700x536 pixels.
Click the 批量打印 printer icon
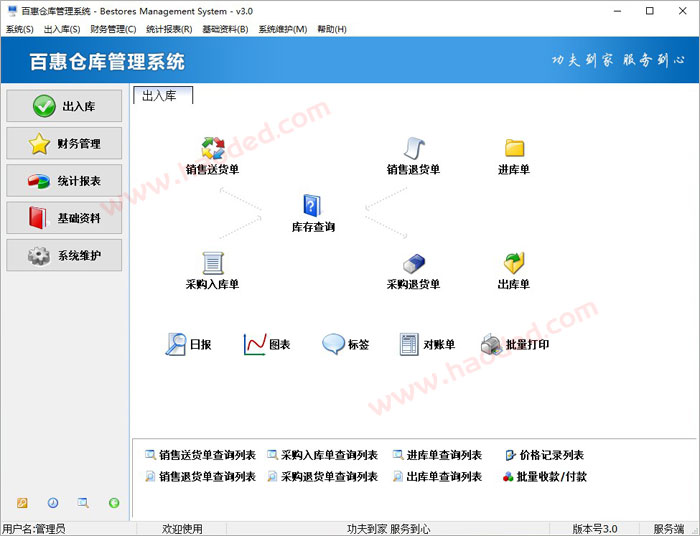[x=492, y=344]
